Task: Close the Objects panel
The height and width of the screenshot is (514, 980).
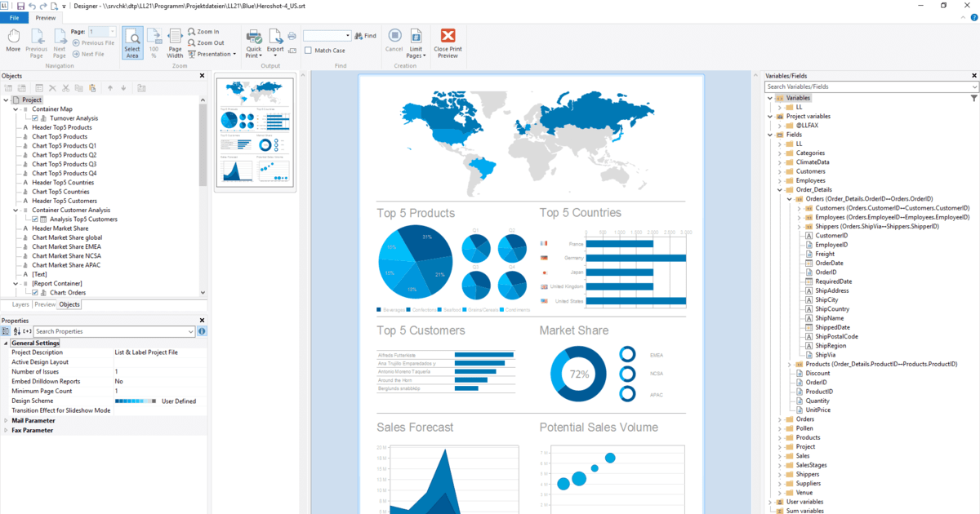Action: (x=203, y=76)
